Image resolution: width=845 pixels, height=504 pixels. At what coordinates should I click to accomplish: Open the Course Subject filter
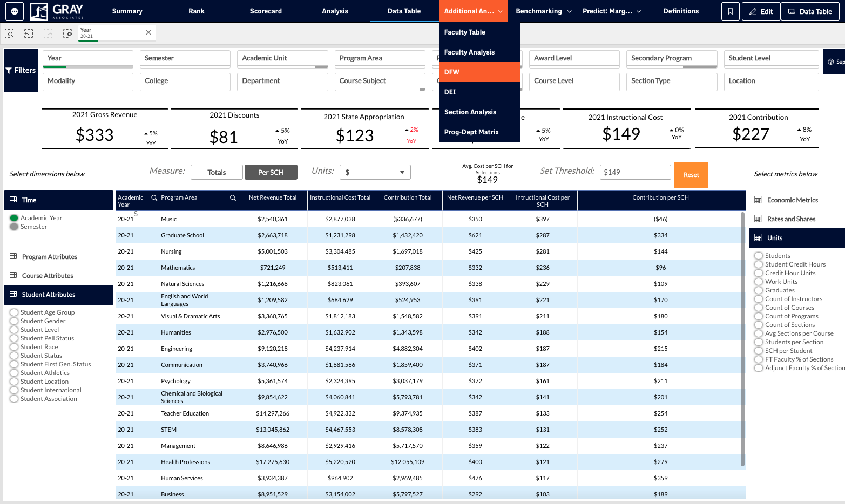point(380,81)
